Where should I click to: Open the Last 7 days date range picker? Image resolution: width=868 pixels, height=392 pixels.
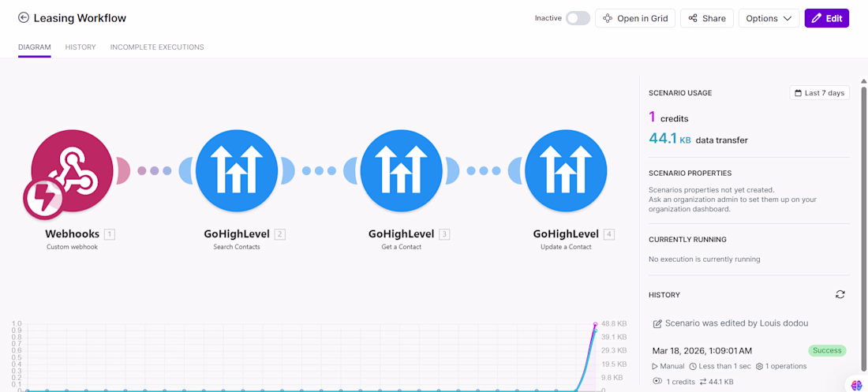819,93
